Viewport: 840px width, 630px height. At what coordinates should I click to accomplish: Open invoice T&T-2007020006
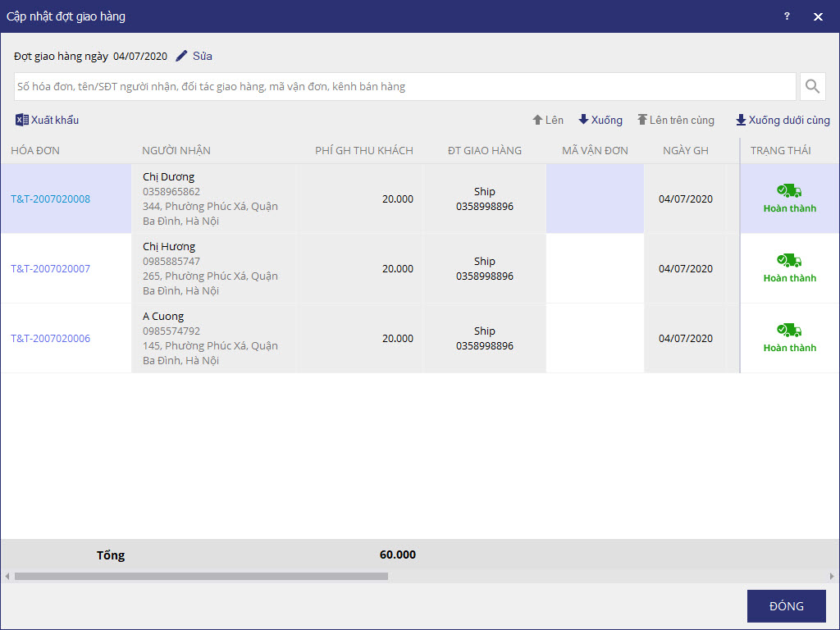click(x=50, y=338)
